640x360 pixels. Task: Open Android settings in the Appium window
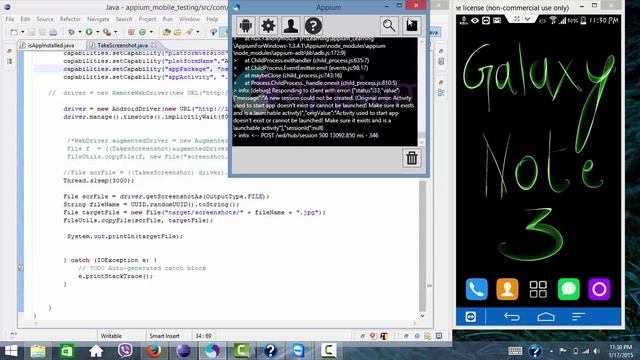245,26
